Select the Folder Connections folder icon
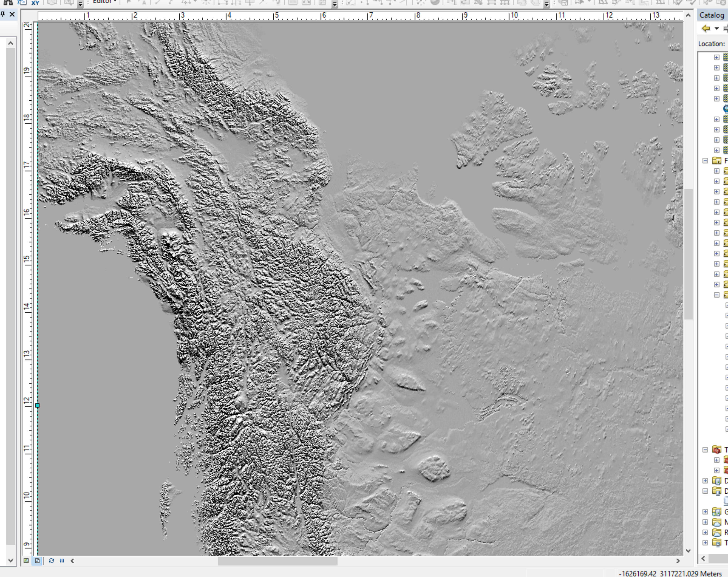Screen dimensions: 728x577 (x=717, y=160)
